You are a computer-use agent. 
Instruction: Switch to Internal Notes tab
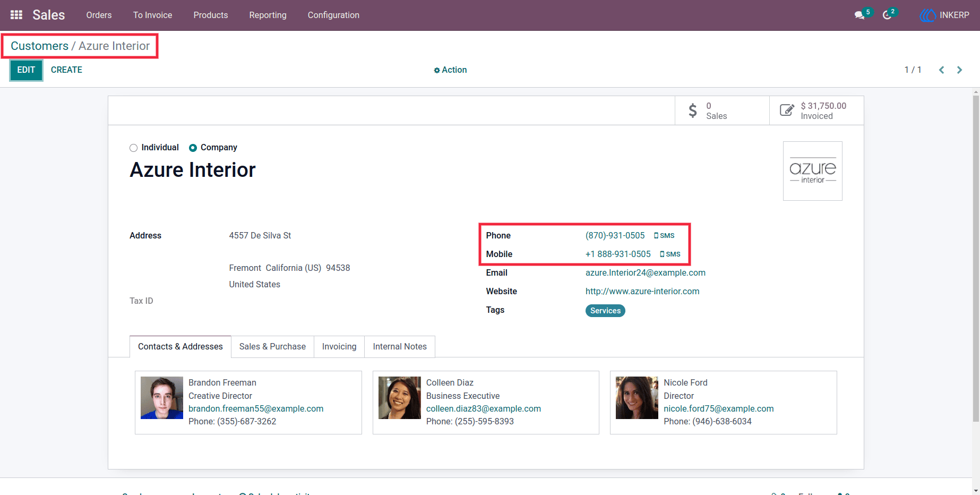coord(400,346)
